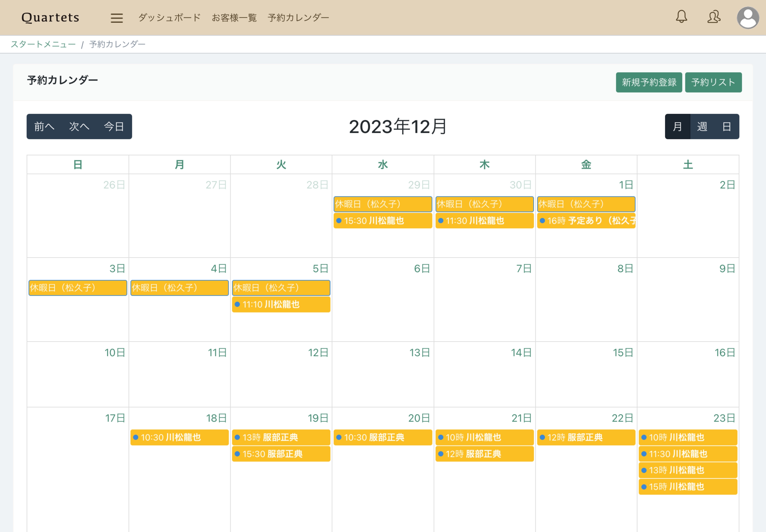
Task: Open the 予約リスト button
Action: [713, 82]
